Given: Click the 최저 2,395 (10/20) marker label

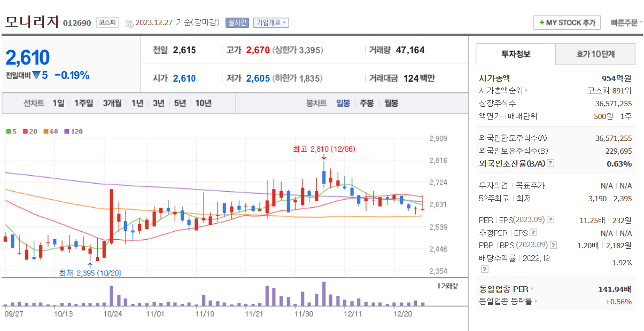Looking at the screenshot, I should coord(90,273).
